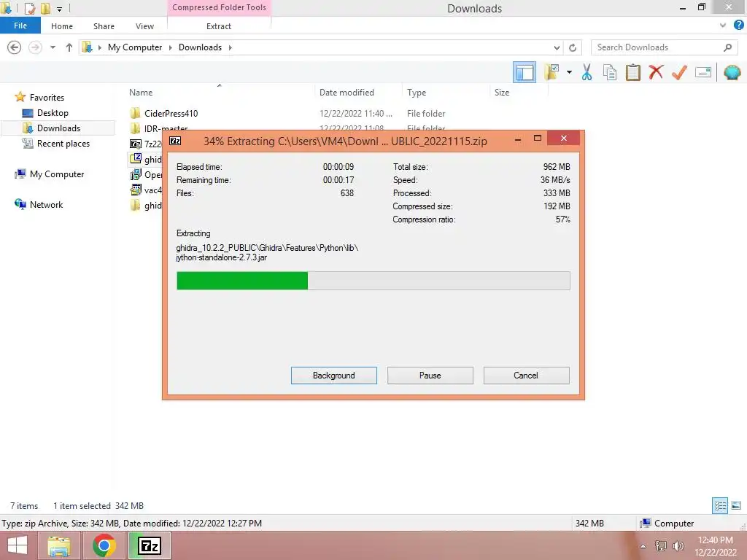Click the Cut scissors icon
The image size is (747, 560).
tap(587, 72)
